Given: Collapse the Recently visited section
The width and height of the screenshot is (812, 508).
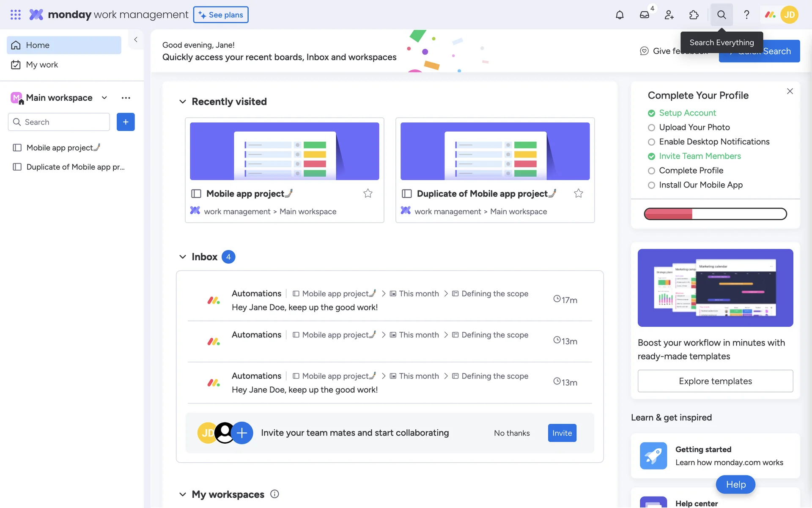Looking at the screenshot, I should [x=183, y=102].
